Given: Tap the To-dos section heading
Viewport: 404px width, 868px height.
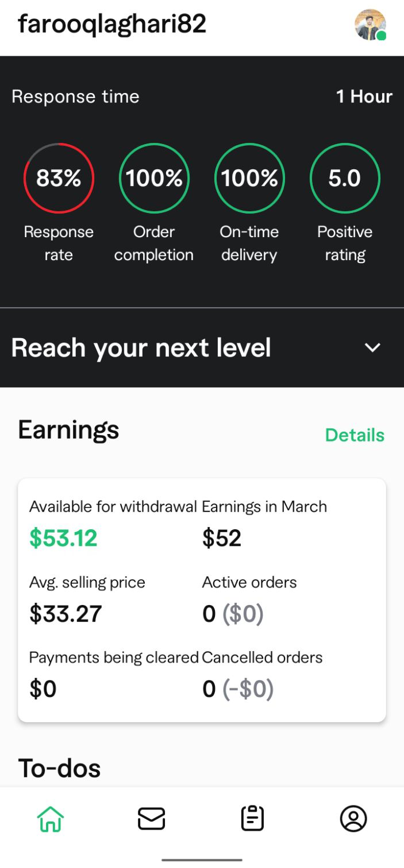Looking at the screenshot, I should pyautogui.click(x=60, y=768).
